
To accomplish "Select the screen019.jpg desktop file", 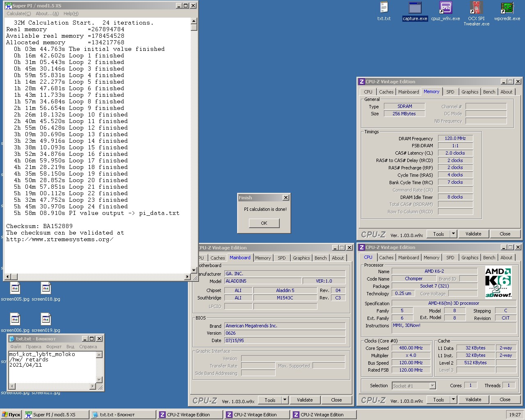I will [x=46, y=323].
